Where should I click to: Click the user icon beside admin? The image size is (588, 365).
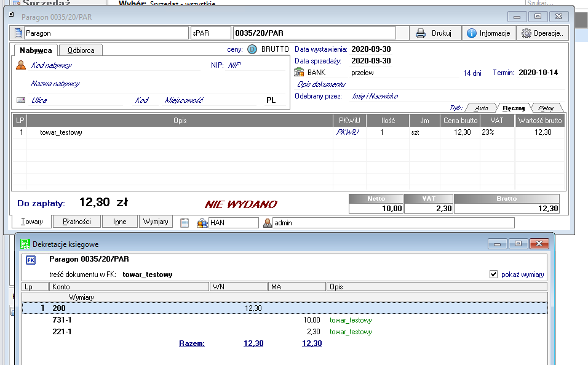coord(268,223)
